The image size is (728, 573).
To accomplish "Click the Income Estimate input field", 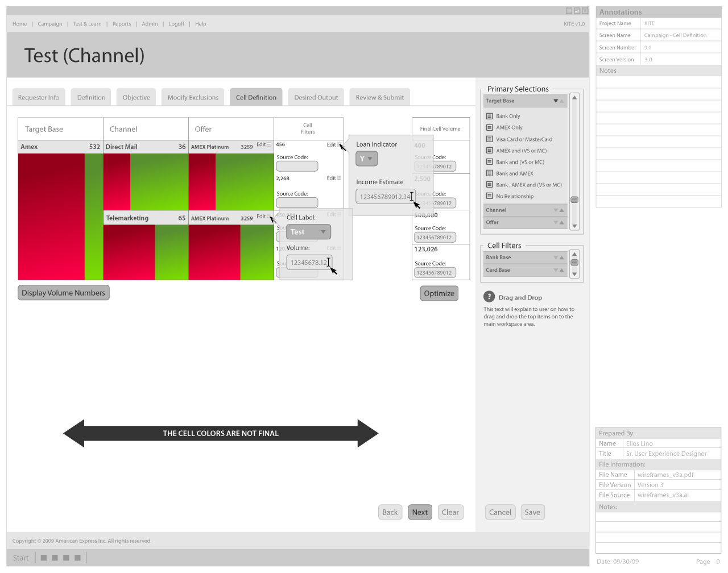I will click(x=384, y=197).
